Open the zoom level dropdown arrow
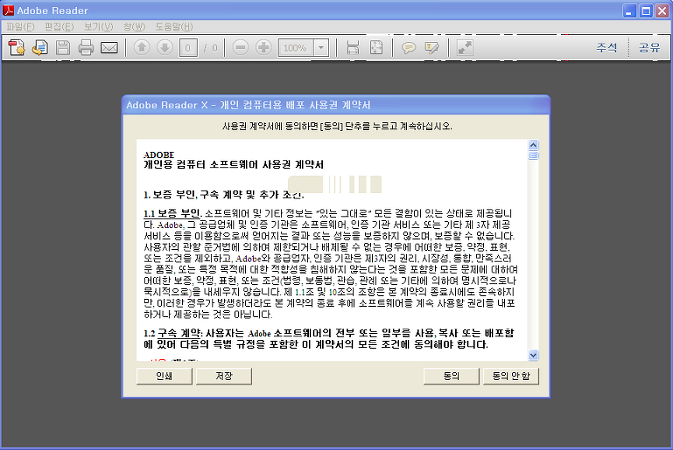The width and height of the screenshot is (673, 450). coord(321,48)
